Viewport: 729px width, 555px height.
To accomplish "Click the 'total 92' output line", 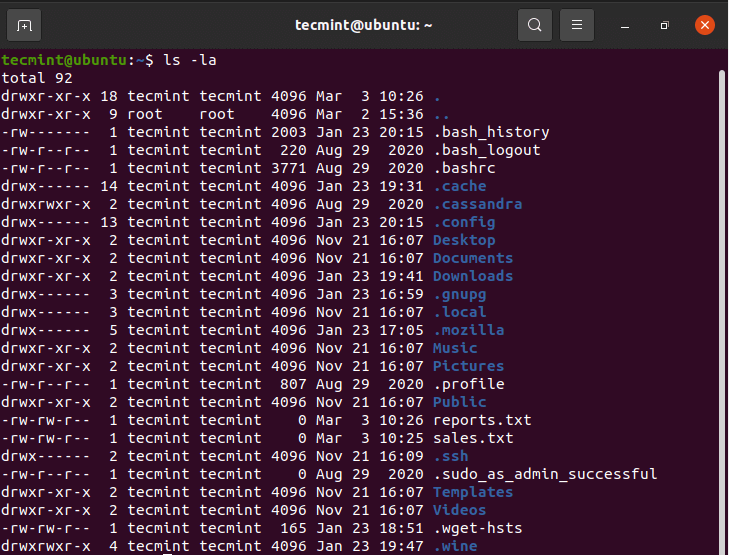I will (37, 78).
